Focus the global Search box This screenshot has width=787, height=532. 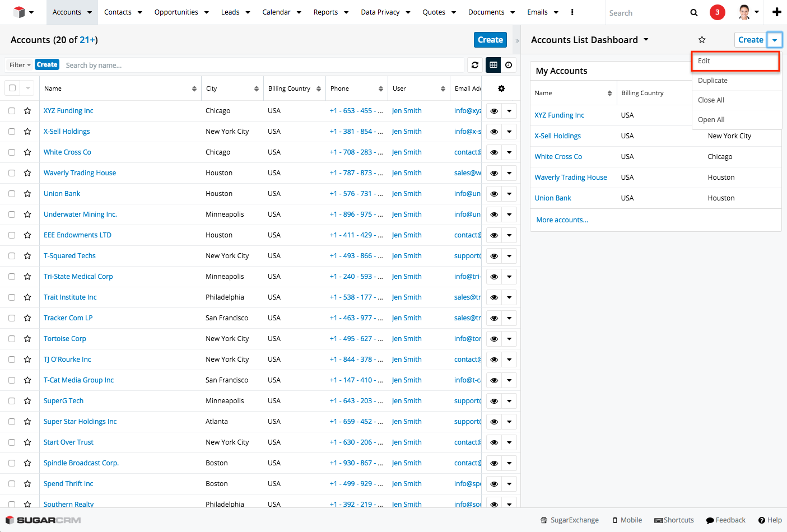(x=646, y=13)
